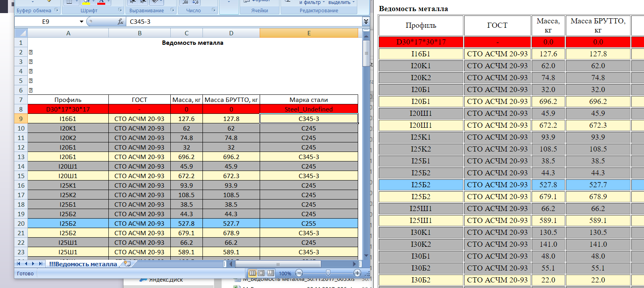Click the 100% zoom level button
The height and width of the screenshot is (288, 644).
(285, 273)
